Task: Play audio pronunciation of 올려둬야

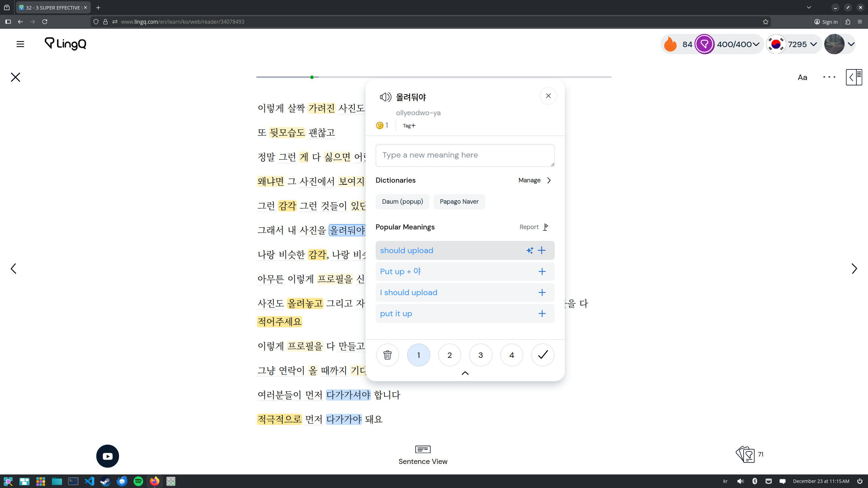Action: pos(385,97)
